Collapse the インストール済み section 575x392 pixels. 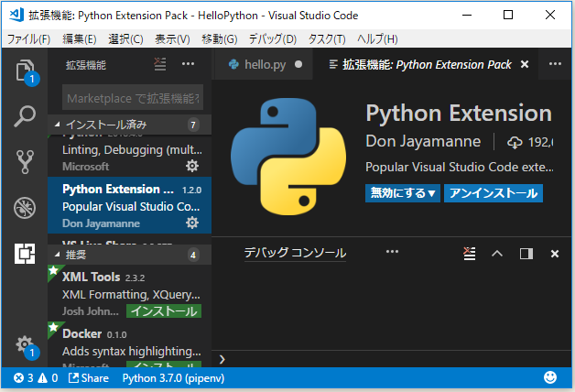coord(129,125)
